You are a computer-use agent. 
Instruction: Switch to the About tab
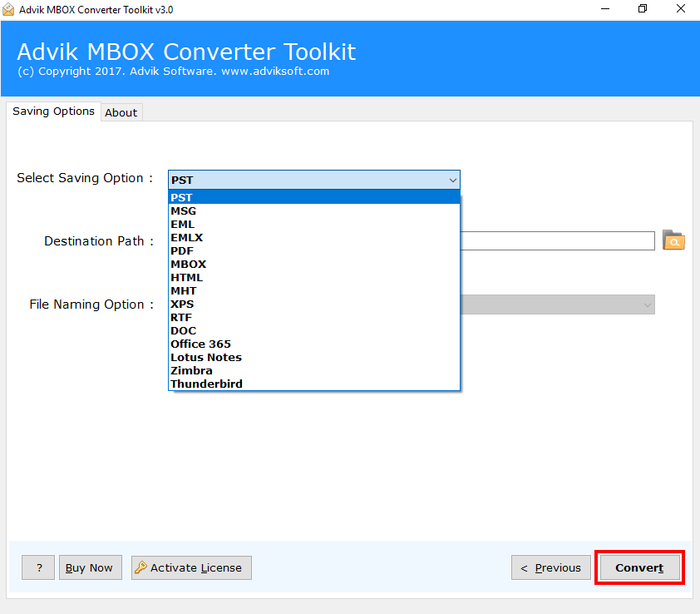coord(121,112)
